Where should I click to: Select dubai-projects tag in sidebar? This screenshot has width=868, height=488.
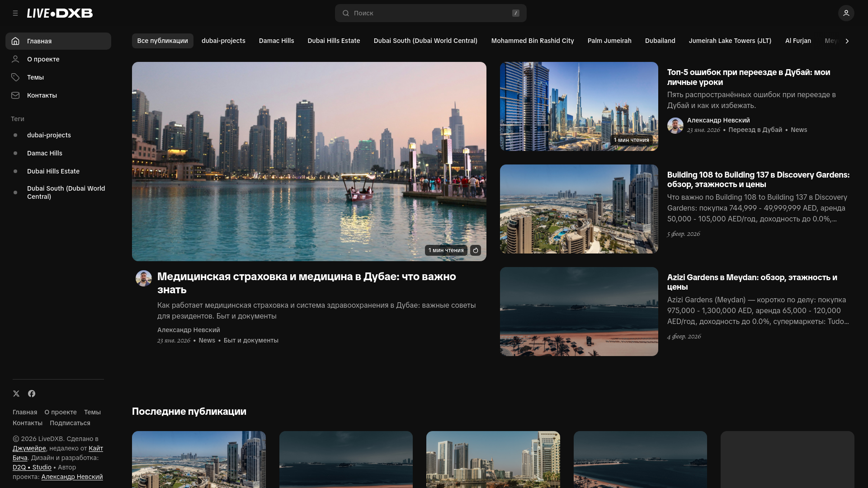point(58,135)
